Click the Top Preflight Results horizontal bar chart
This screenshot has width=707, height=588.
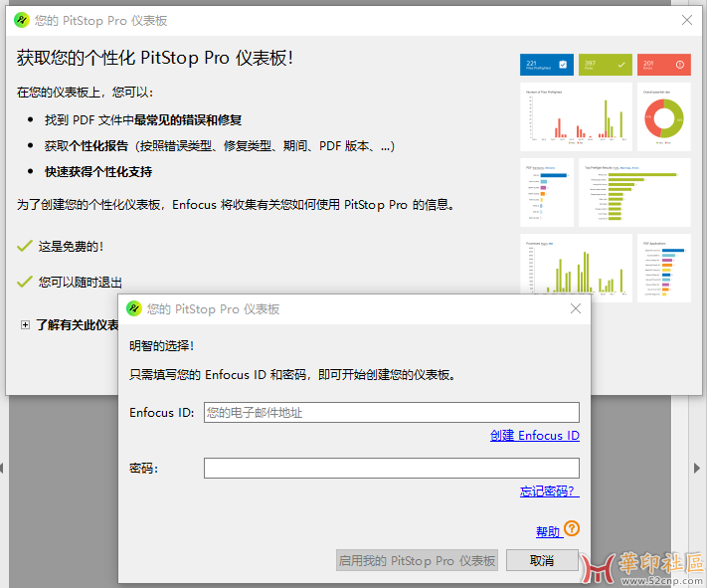tap(634, 192)
